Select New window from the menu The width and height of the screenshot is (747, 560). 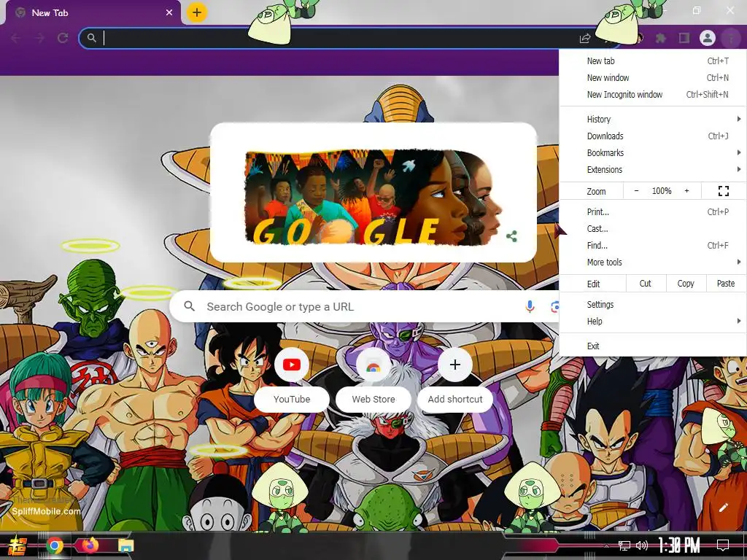[x=653, y=77]
